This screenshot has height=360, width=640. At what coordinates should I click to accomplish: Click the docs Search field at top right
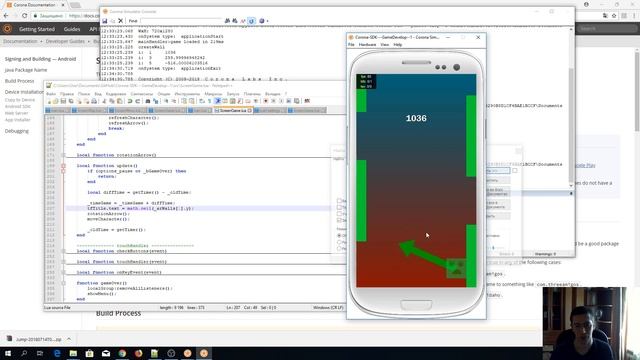point(606,29)
